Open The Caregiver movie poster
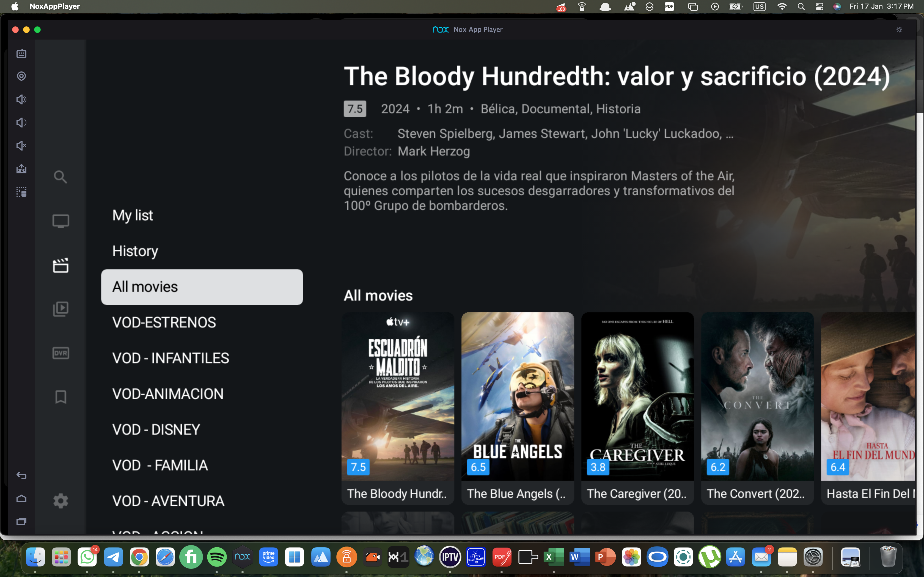This screenshot has height=577, width=924. pos(637,408)
